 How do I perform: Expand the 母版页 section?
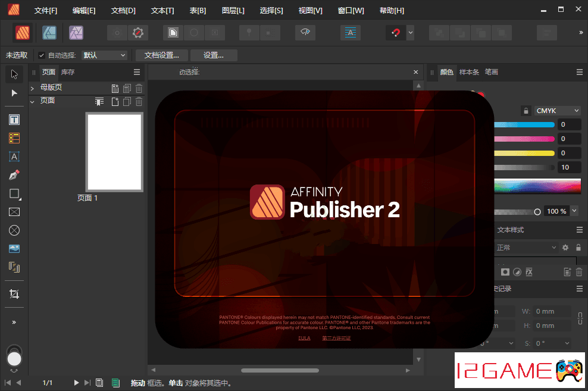tap(32, 89)
